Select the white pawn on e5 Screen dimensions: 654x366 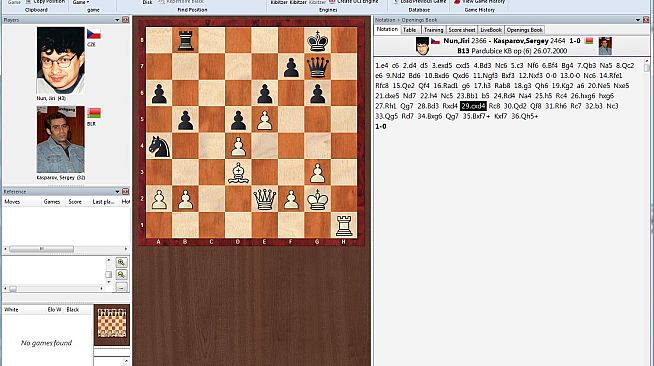264,120
